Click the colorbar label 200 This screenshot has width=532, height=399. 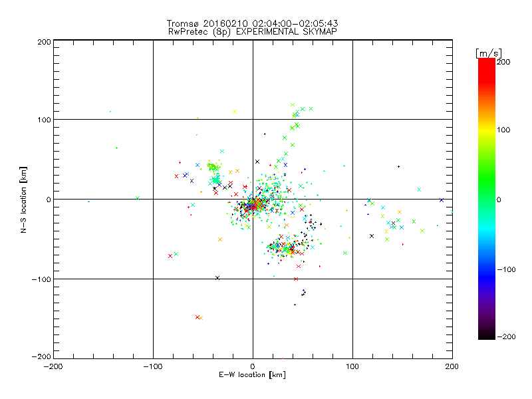coord(503,62)
